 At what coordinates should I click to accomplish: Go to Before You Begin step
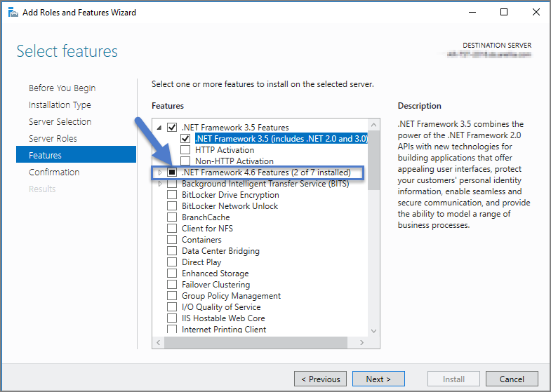[62, 88]
